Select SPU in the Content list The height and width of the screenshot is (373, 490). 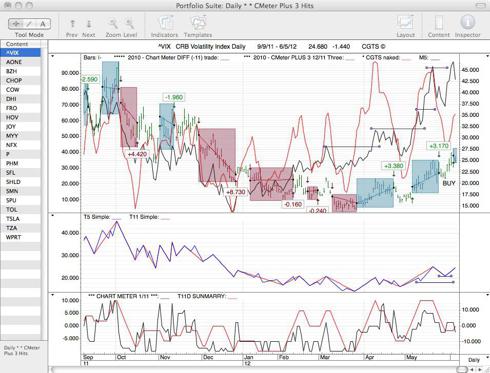[x=21, y=200]
